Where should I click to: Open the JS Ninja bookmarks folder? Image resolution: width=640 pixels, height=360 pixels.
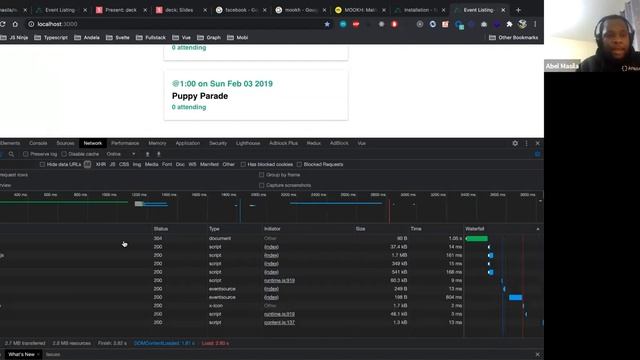[15, 38]
